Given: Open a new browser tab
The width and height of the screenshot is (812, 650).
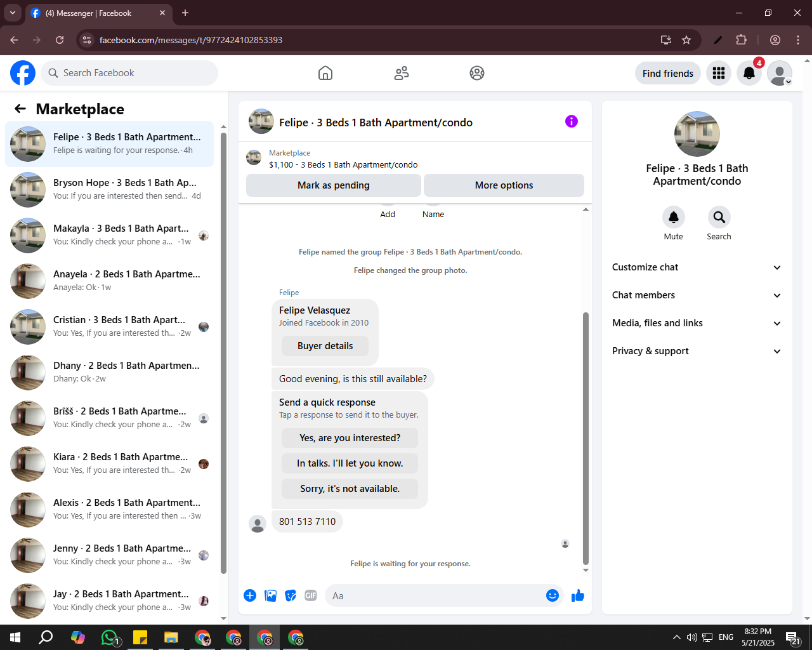Looking at the screenshot, I should [185, 13].
